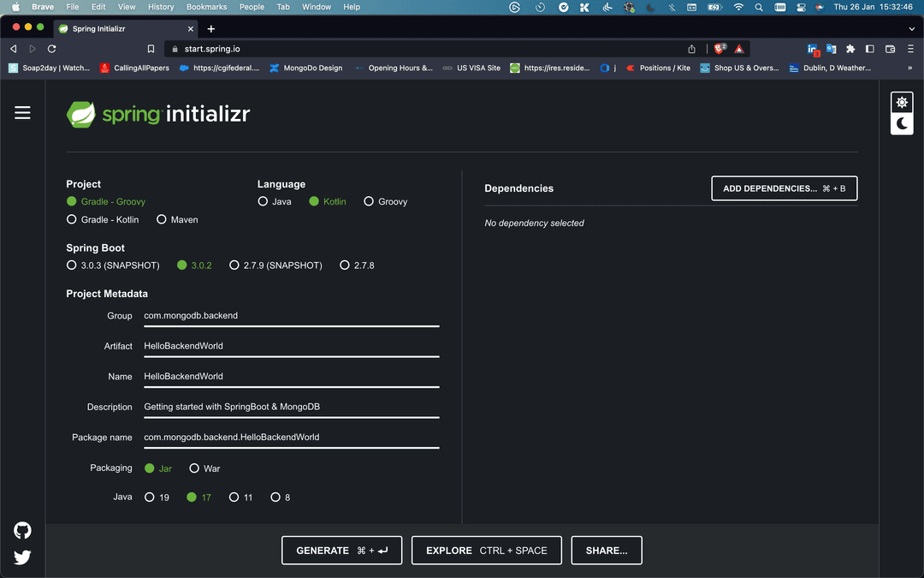
Task: Click the Brave Shields icon in address bar
Action: pyautogui.click(x=720, y=49)
